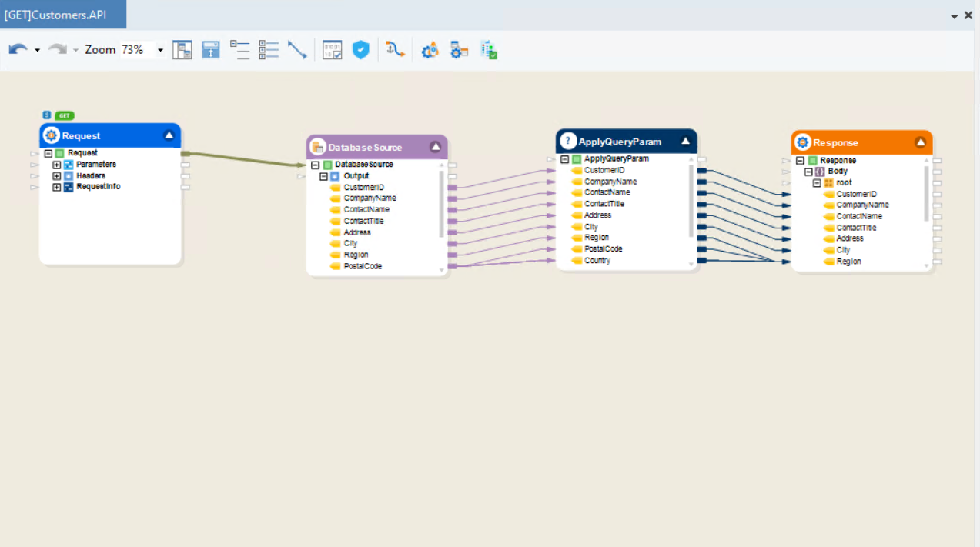This screenshot has width=980, height=547.
Task: Select the diagonal link line tool
Action: 297,50
